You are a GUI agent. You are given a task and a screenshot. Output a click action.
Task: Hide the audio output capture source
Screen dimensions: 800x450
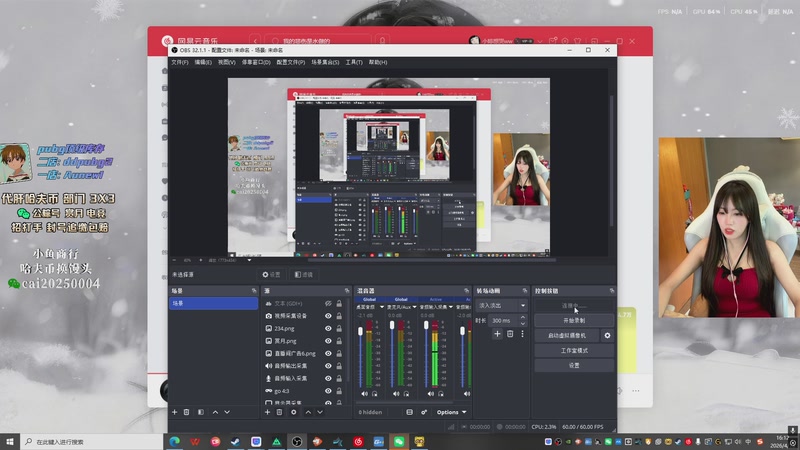(x=328, y=366)
